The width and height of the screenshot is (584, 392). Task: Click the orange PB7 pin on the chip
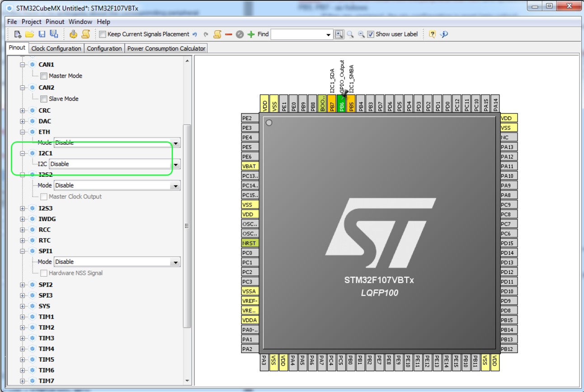point(332,104)
